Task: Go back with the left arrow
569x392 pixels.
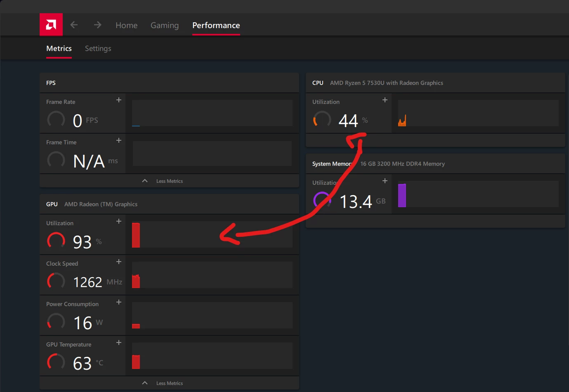Action: tap(74, 25)
